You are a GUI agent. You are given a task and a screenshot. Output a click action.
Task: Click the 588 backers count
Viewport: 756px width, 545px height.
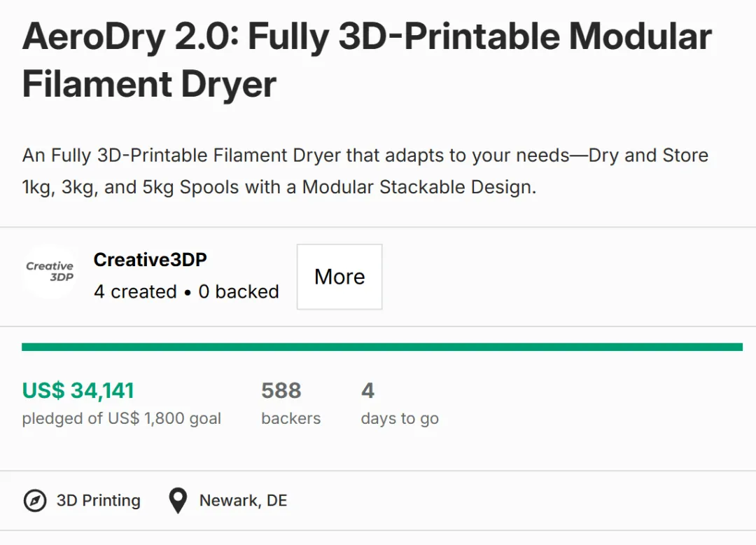(x=281, y=391)
